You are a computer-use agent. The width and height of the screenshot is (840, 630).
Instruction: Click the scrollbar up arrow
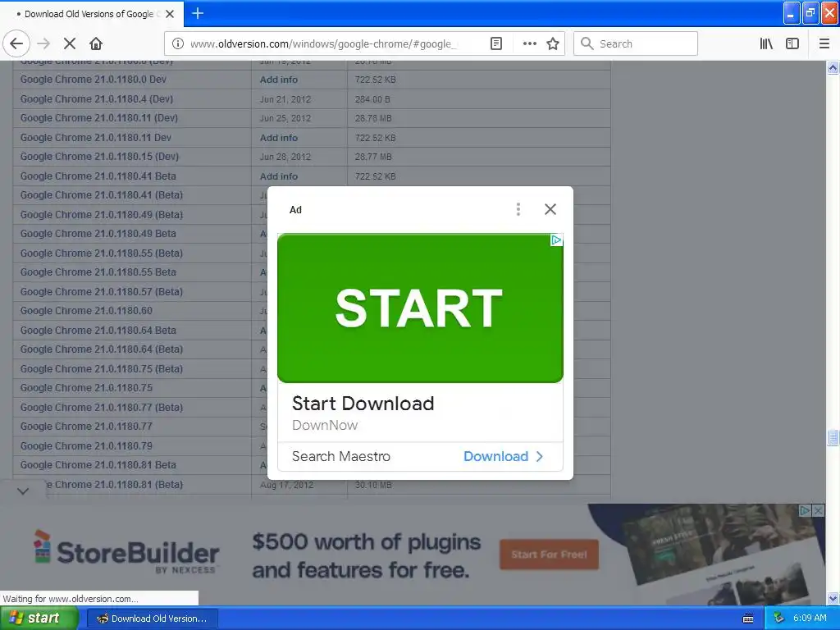(833, 67)
